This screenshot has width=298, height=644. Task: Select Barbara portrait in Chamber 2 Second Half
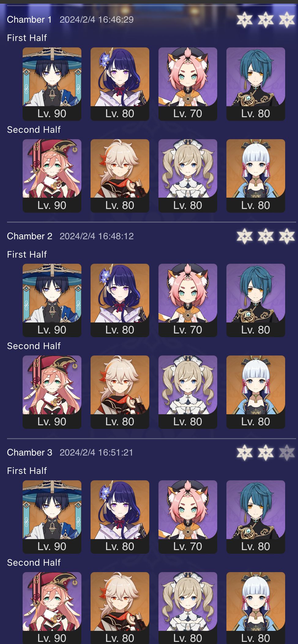(x=188, y=392)
